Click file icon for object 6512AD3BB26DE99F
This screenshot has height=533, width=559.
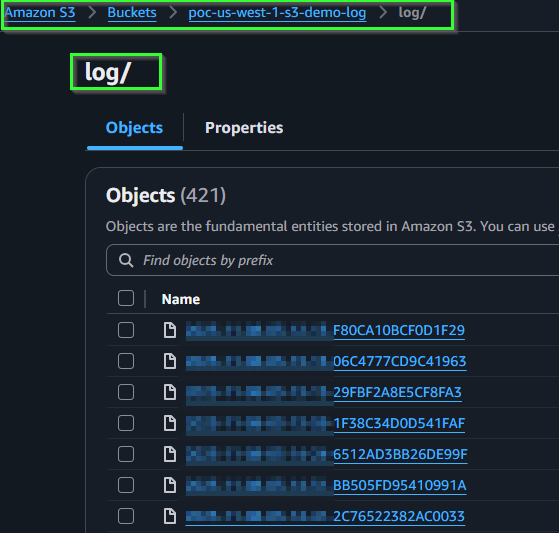(170, 454)
